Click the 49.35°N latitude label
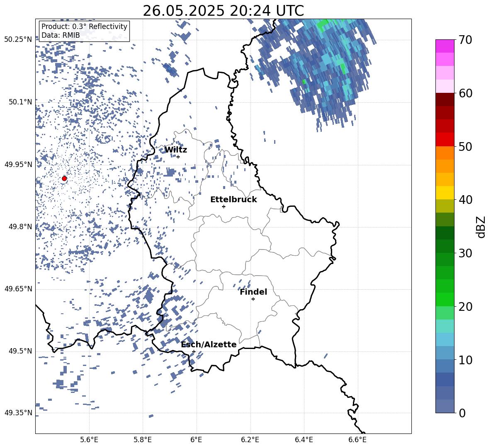The width and height of the screenshot is (491, 448). tap(18, 413)
